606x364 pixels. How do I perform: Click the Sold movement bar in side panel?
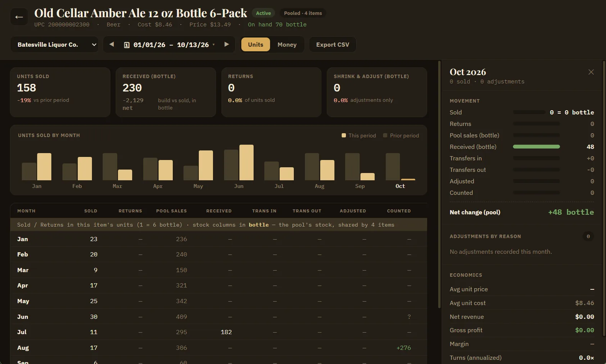click(x=529, y=112)
